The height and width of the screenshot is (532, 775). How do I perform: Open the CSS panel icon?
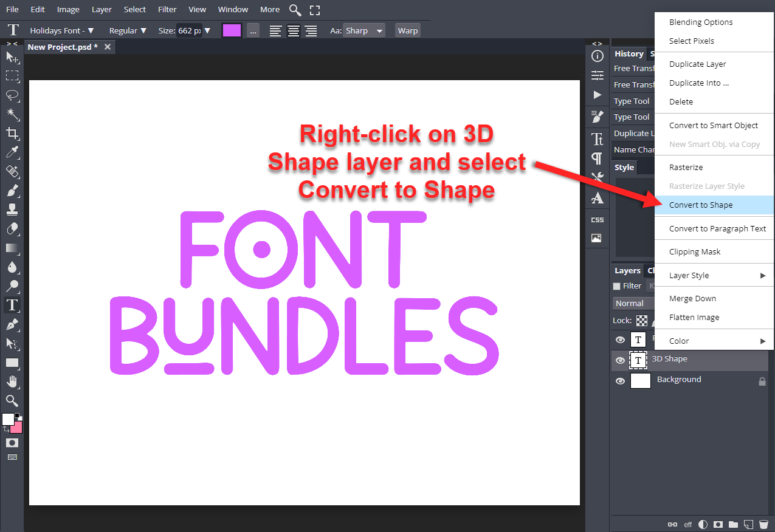click(x=598, y=220)
